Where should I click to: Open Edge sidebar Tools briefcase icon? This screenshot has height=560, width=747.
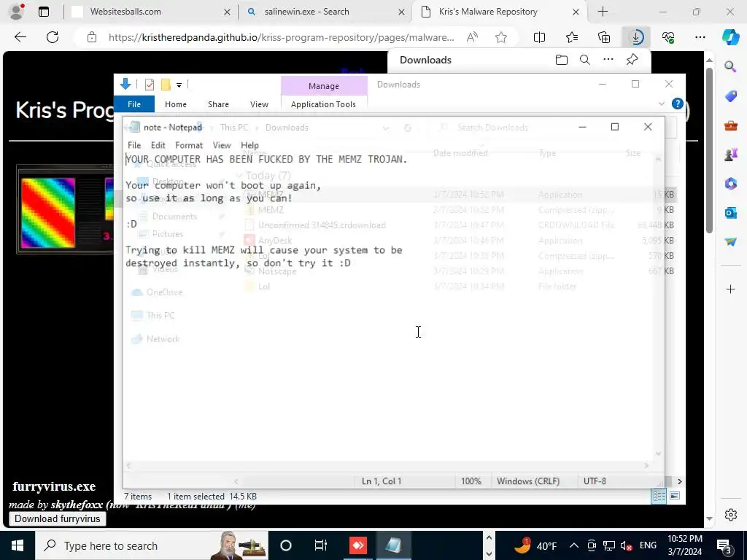(730, 125)
